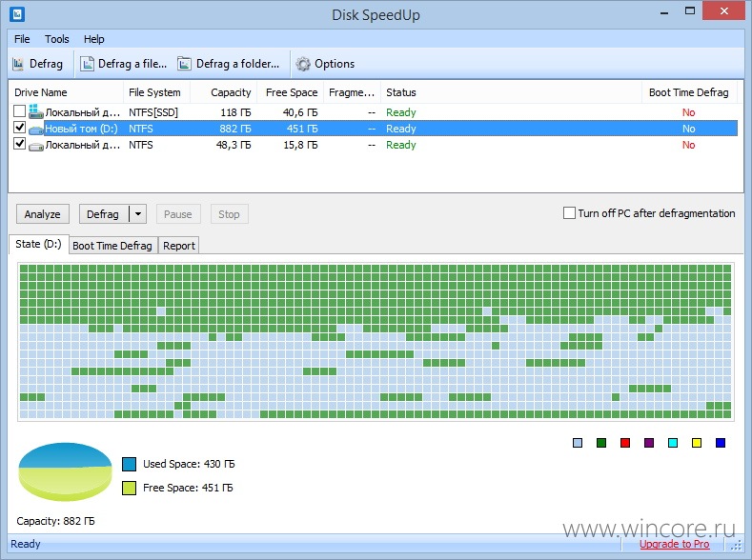The width and height of the screenshot is (752, 560).
Task: Click the drive icon of Новый том (D:)
Action: (35, 130)
